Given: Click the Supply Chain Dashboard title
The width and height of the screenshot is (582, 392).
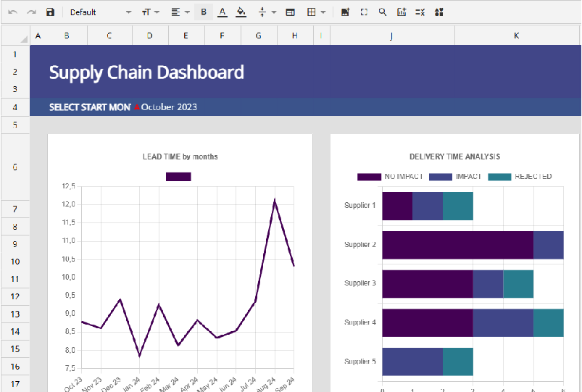Looking at the screenshot, I should pyautogui.click(x=146, y=72).
